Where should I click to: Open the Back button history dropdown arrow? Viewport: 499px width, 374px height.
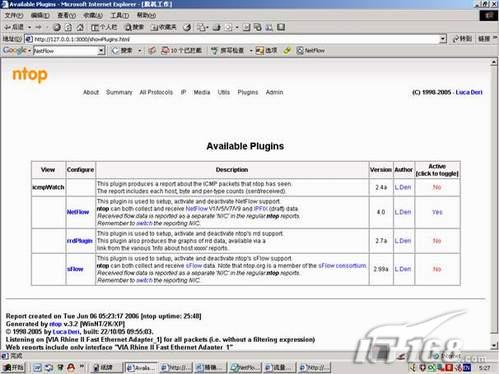point(29,27)
